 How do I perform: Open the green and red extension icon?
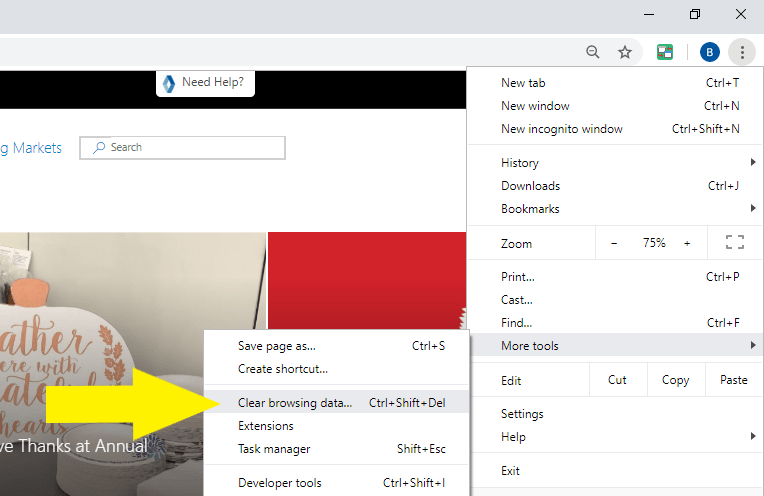665,52
